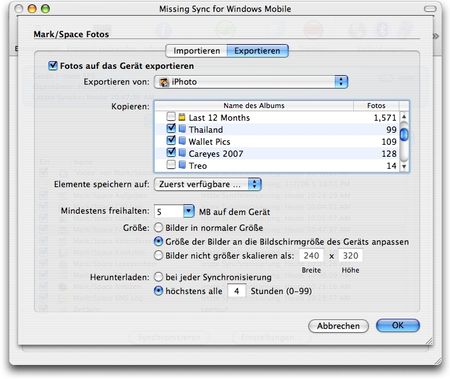
Task: Switch to the Importieren tab
Action: 197,51
